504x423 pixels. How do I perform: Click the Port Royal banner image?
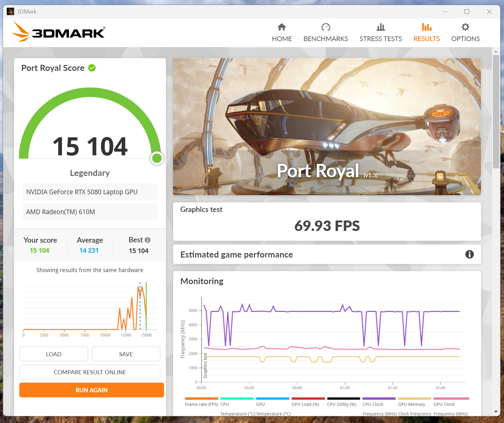coord(327,127)
